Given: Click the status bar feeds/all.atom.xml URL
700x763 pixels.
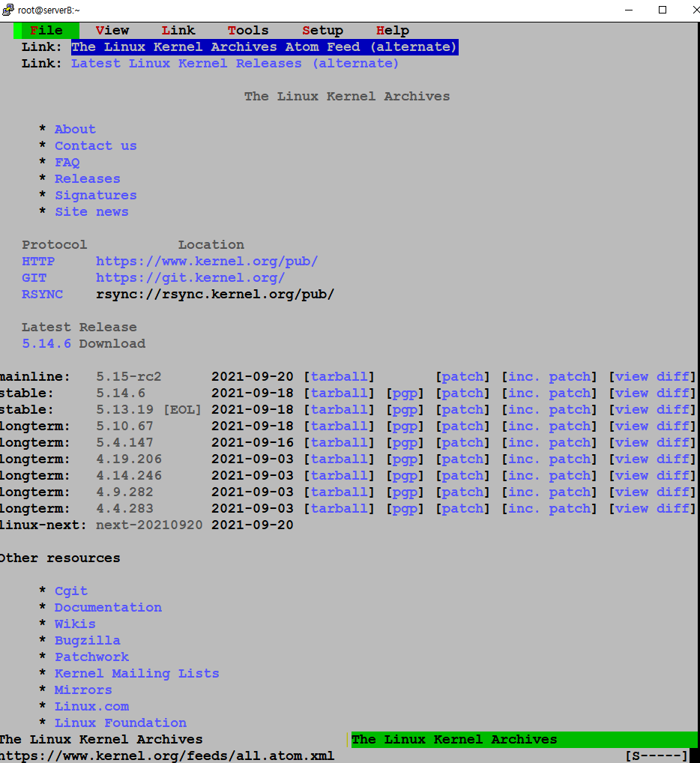Looking at the screenshot, I should [x=167, y=756].
